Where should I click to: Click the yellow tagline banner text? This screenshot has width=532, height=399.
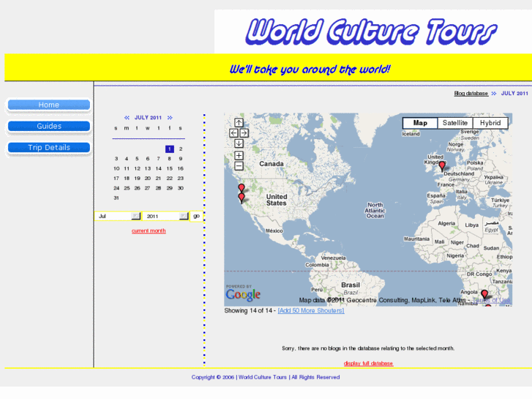click(x=310, y=70)
